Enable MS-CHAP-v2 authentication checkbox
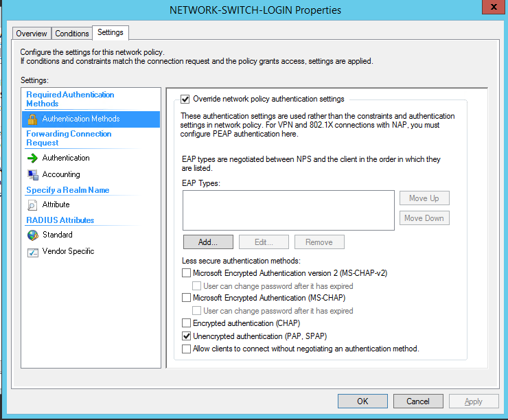Screen dimensions: 508x420 pos(186,273)
